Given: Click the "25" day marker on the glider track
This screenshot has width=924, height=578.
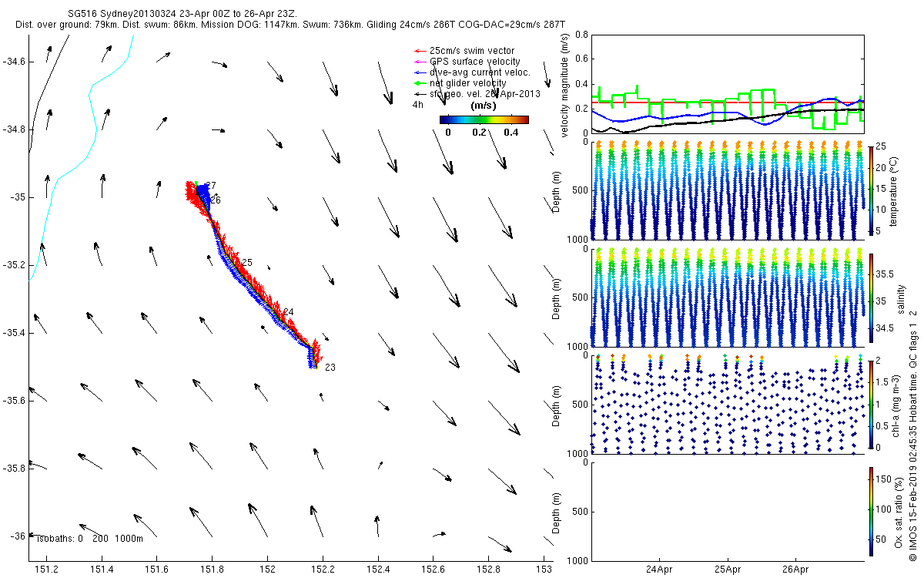Looking at the screenshot, I should pyautogui.click(x=247, y=263).
